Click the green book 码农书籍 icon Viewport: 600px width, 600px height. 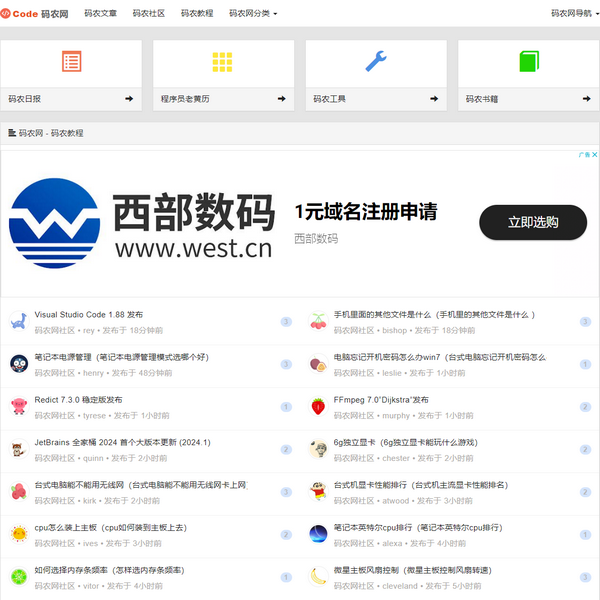point(529,62)
